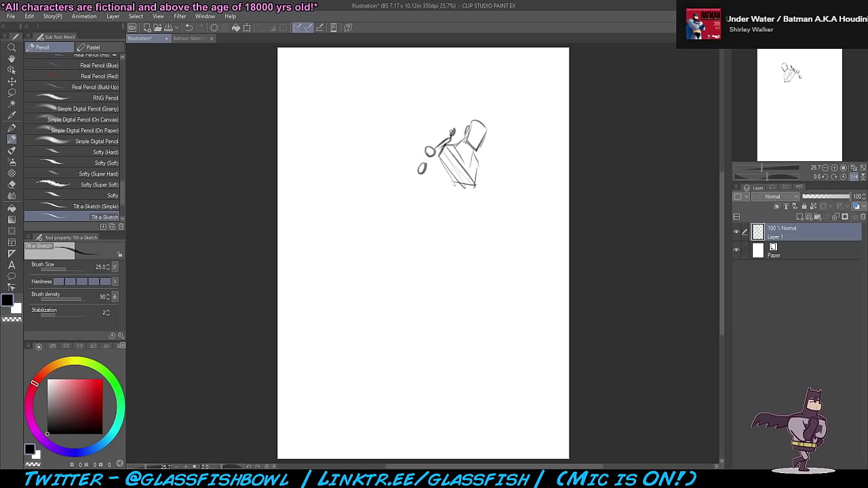Open the Brush Size dropdown arrow

click(114, 267)
